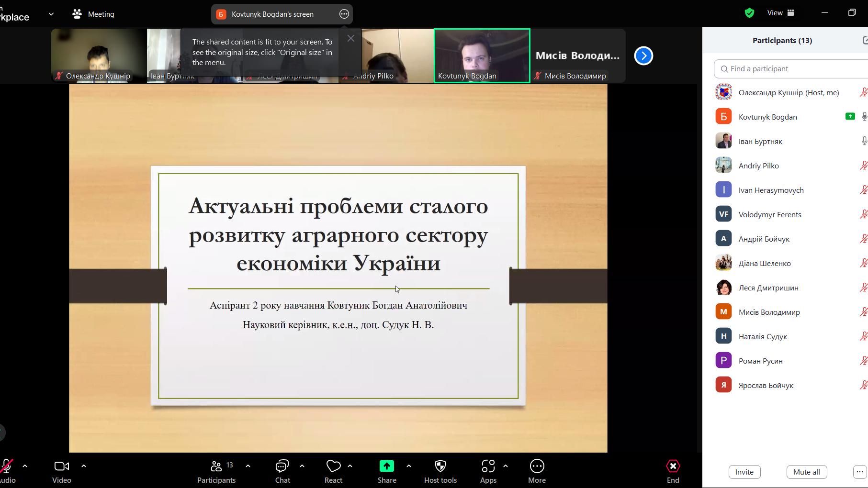
Task: Click the meeting security shield icon
Action: 749,12
